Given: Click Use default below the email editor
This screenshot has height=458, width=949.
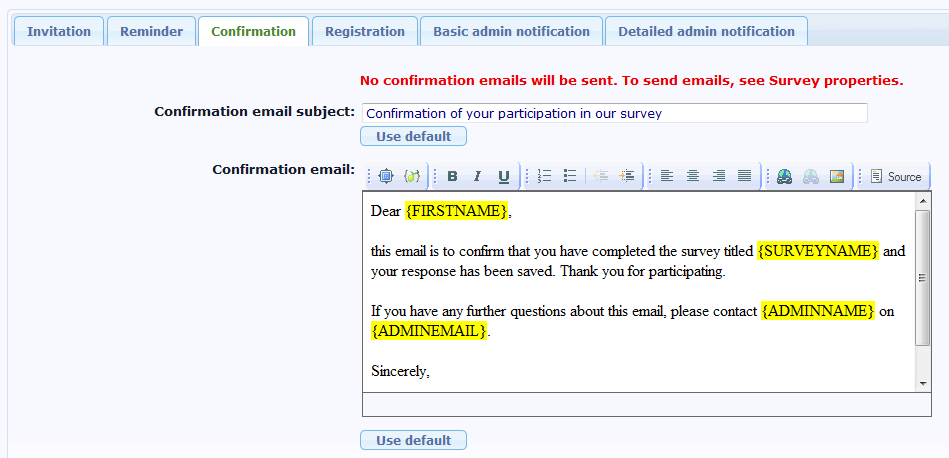Looking at the screenshot, I should [x=413, y=440].
